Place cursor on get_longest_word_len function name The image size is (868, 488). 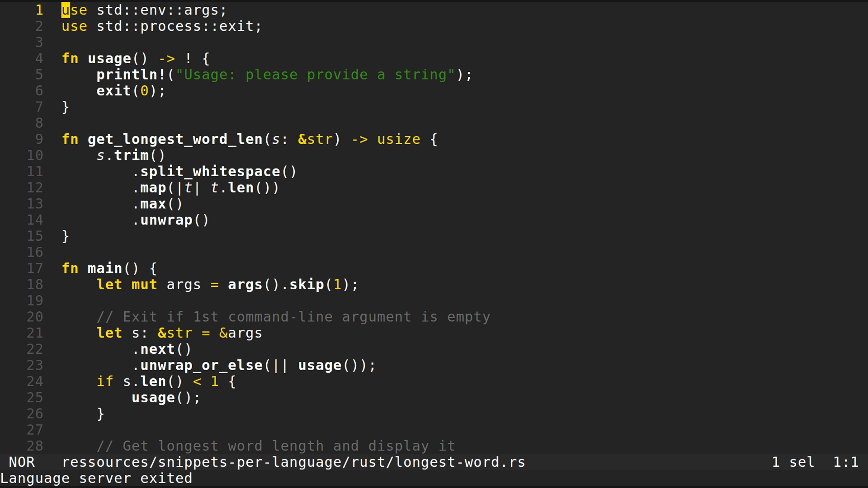pos(175,139)
